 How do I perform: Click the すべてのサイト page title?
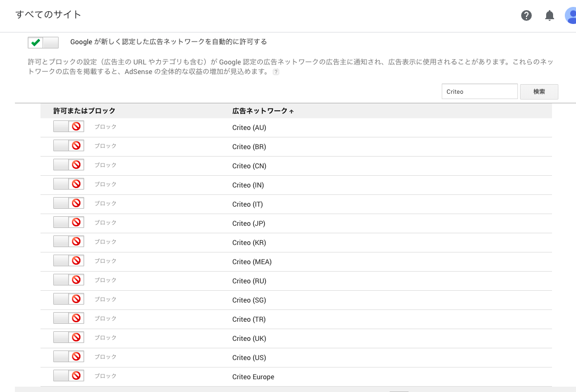(x=48, y=14)
